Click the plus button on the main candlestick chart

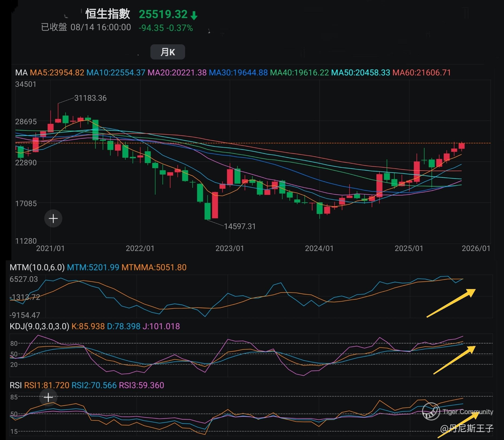[x=53, y=218]
